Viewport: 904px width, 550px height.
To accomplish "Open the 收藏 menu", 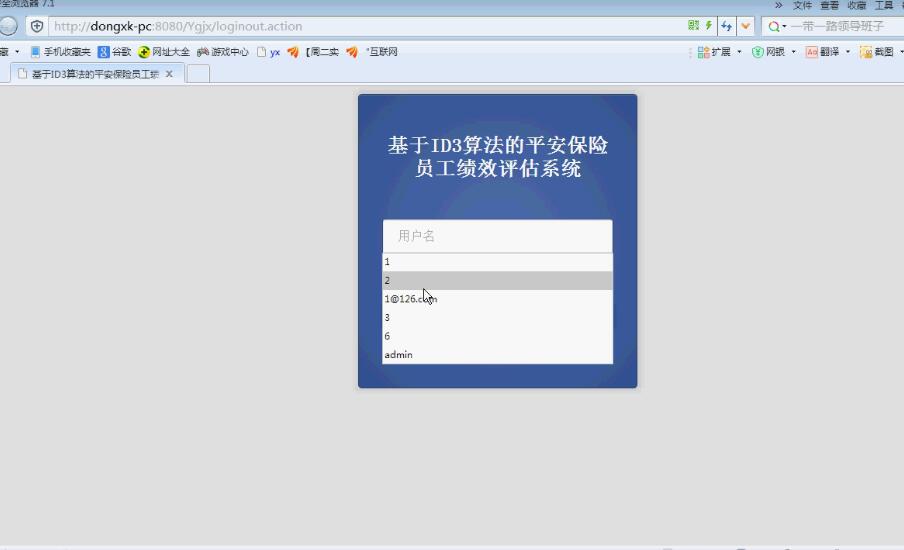I will click(857, 5).
